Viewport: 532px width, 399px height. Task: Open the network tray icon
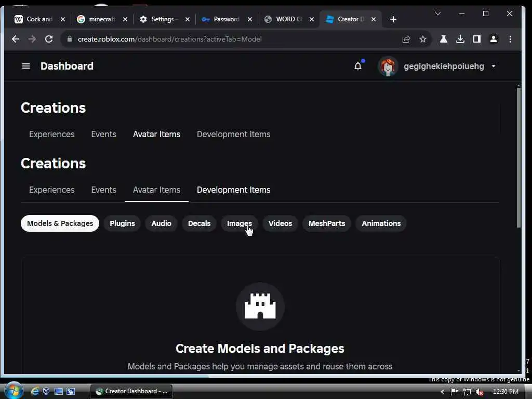[x=467, y=392]
